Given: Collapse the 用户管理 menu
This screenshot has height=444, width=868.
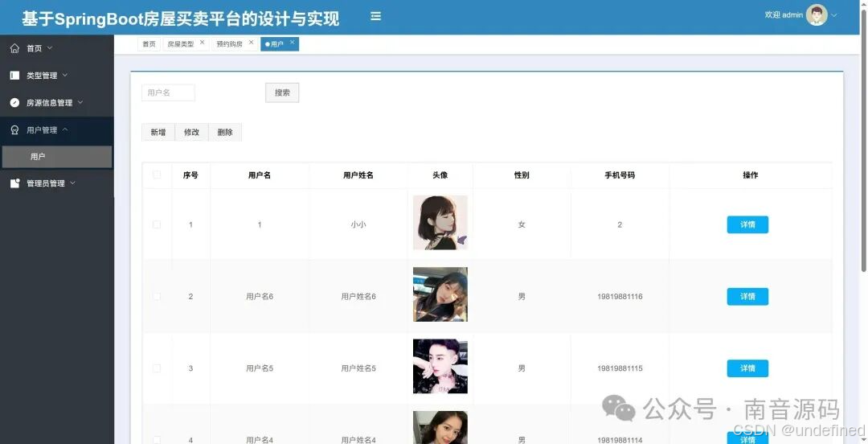Looking at the screenshot, I should 65,129.
